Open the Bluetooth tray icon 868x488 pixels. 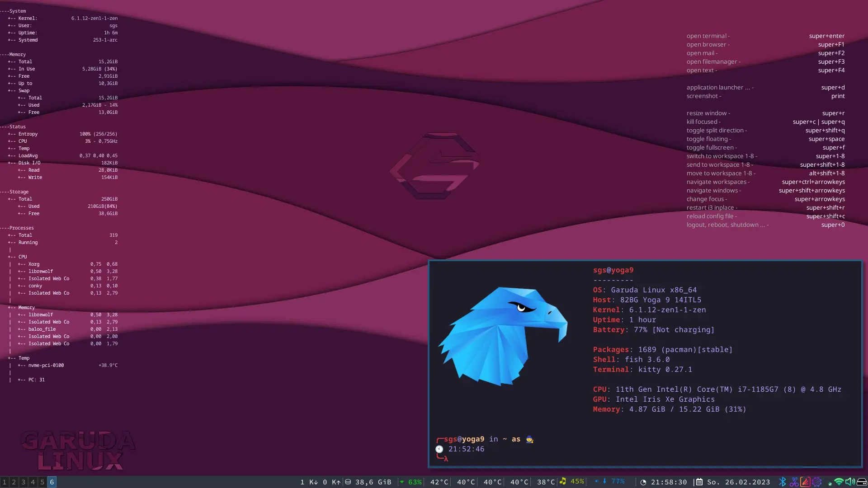[x=783, y=482]
